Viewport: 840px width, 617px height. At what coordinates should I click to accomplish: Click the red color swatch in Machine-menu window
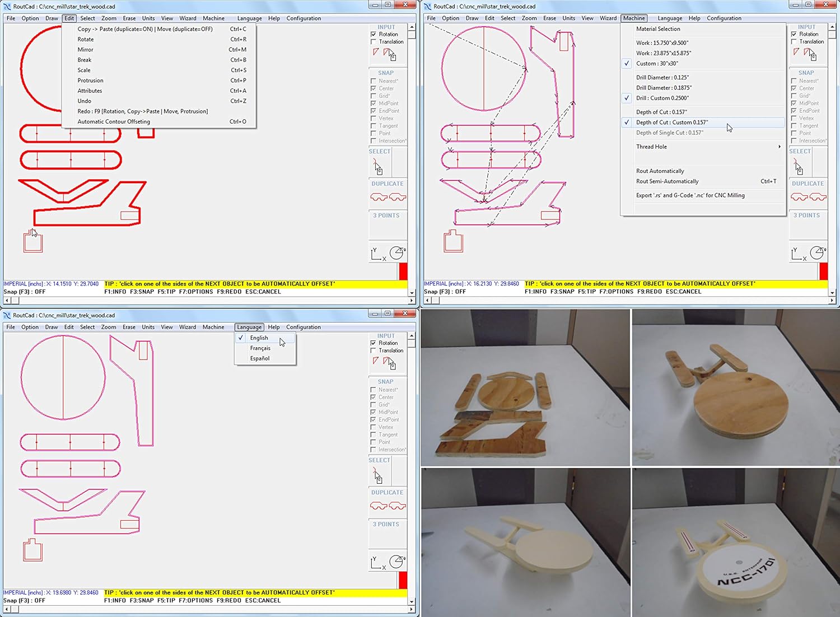point(823,272)
